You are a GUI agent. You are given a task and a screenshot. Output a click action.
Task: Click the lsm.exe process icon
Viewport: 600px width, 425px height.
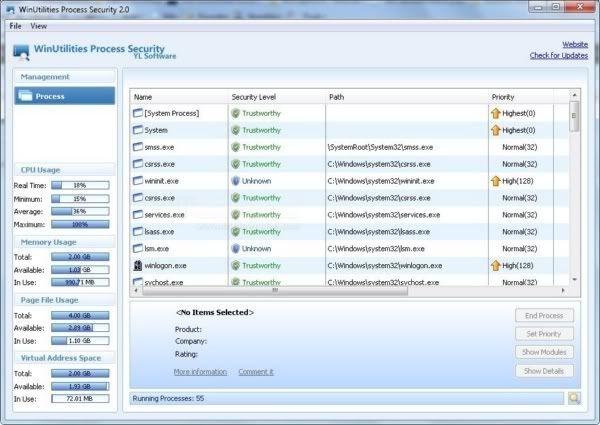[138, 249]
